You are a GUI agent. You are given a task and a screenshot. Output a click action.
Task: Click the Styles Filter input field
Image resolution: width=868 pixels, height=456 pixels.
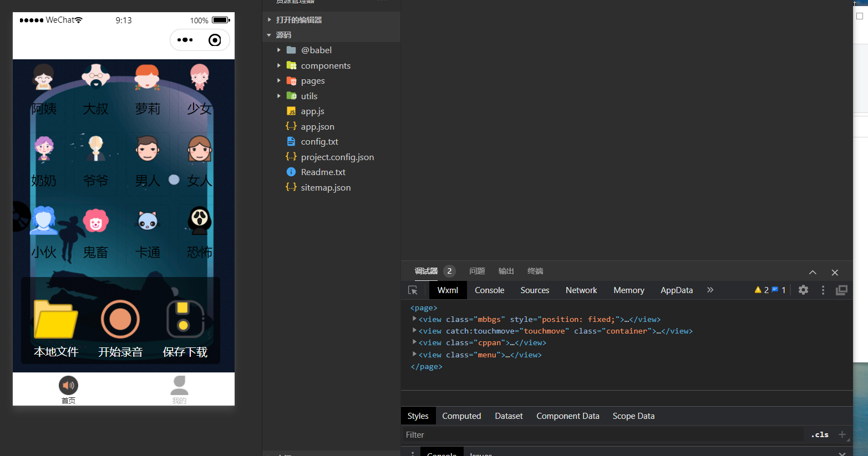(602, 435)
